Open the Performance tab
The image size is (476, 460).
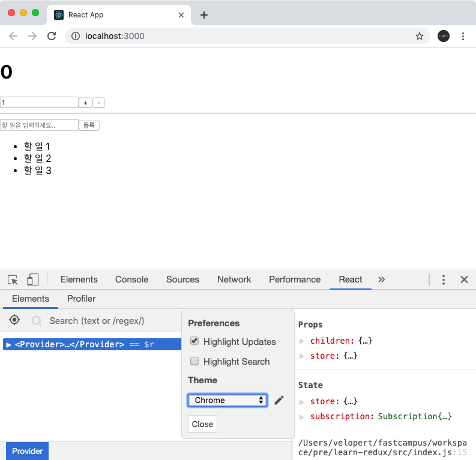[295, 279]
